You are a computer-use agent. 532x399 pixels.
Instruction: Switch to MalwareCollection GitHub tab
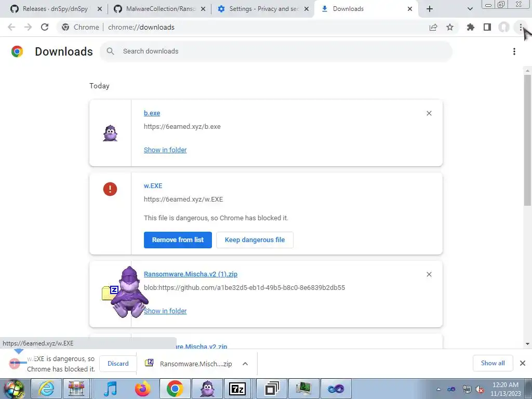(156, 9)
